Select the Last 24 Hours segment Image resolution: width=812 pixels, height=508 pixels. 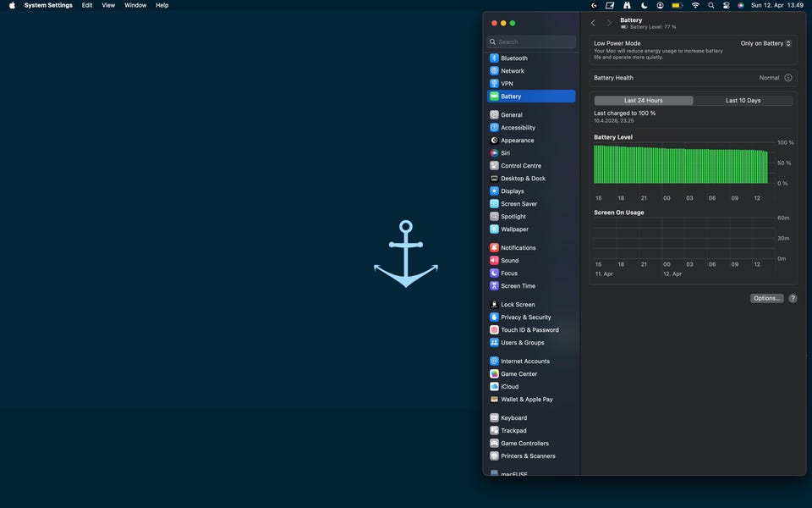644,101
